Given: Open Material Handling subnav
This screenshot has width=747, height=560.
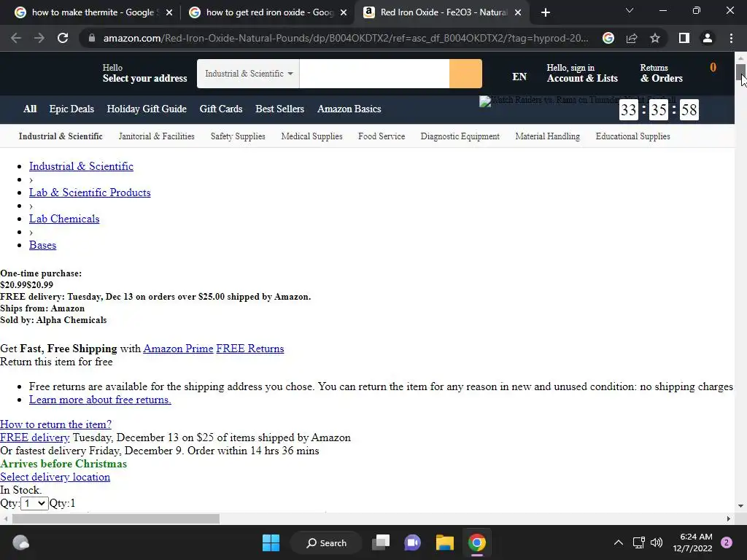Looking at the screenshot, I should click(x=547, y=136).
